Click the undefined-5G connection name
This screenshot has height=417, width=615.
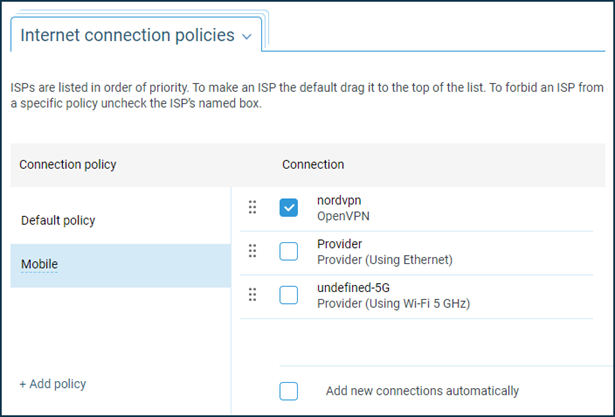coord(353,288)
